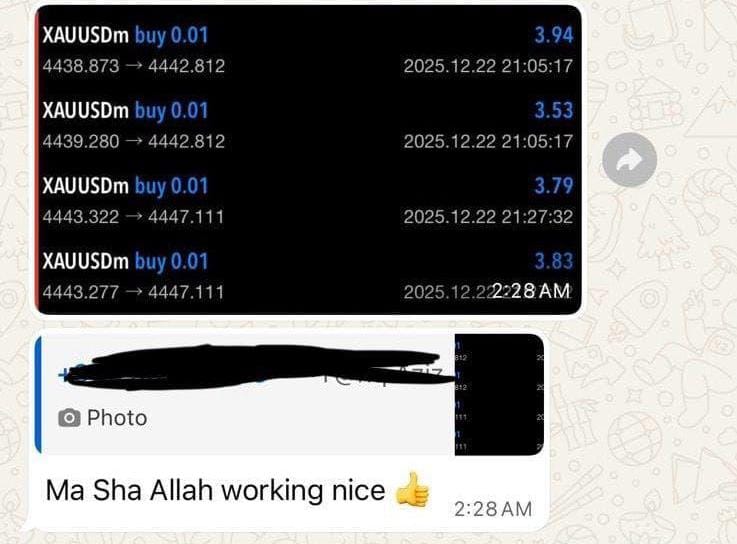Click the date 2025.12.22 21:27:32

click(x=488, y=217)
